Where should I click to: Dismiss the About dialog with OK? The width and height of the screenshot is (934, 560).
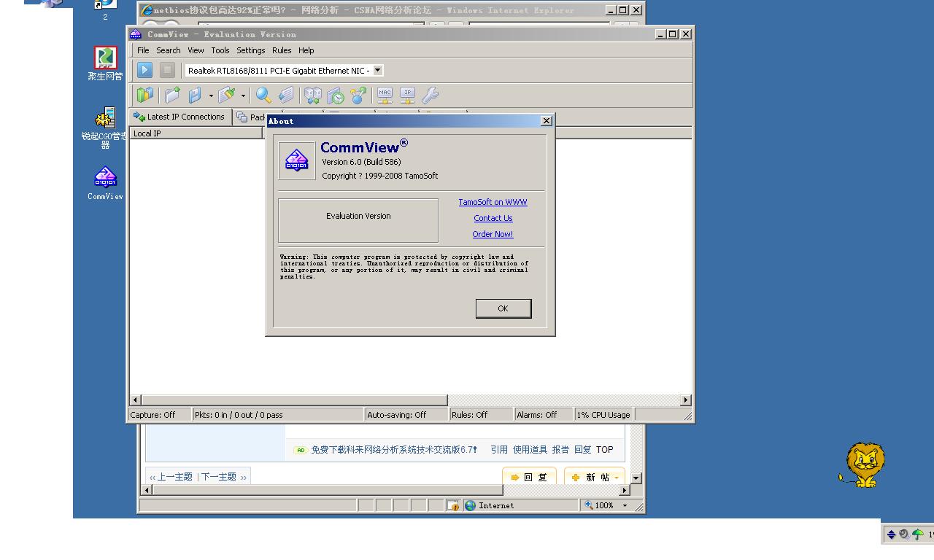(503, 308)
